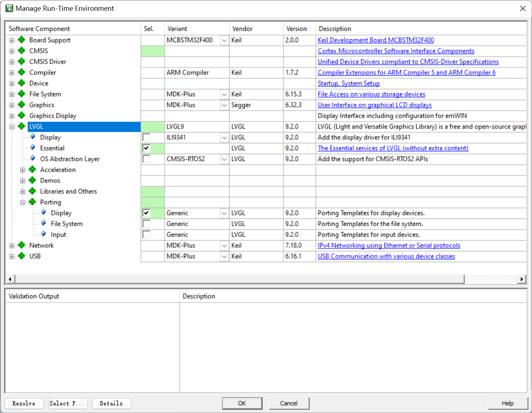Click the blue gem icon beside Essential
The width and height of the screenshot is (532, 413).
click(x=33, y=147)
